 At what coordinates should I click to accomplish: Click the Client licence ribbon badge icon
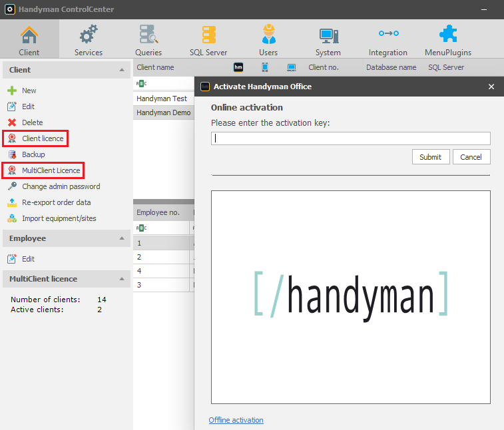pos(12,138)
